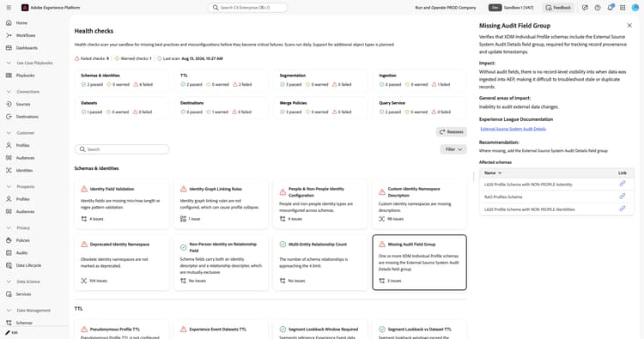Select the TTL summary card
This screenshot has width=644, height=339.
(x=222, y=80)
